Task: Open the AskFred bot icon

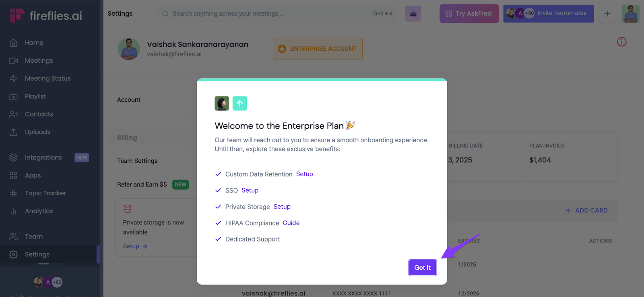Action: click(x=413, y=14)
